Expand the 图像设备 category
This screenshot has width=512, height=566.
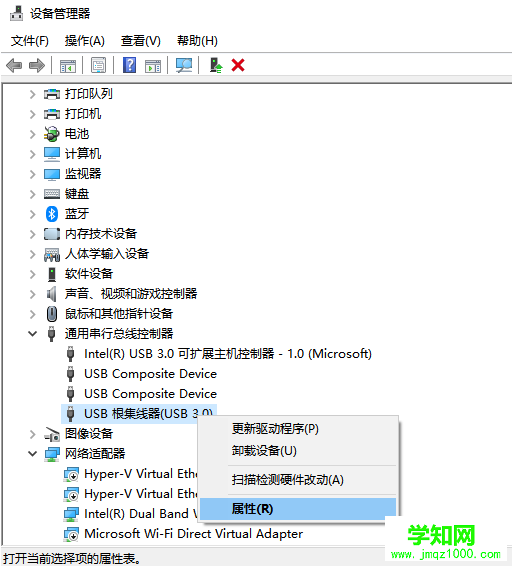coord(32,434)
